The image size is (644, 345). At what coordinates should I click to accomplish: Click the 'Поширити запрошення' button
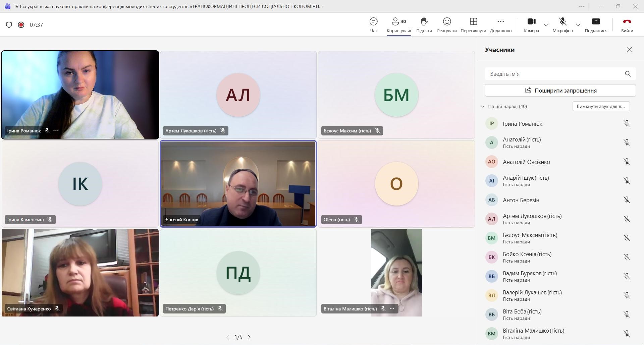click(560, 91)
